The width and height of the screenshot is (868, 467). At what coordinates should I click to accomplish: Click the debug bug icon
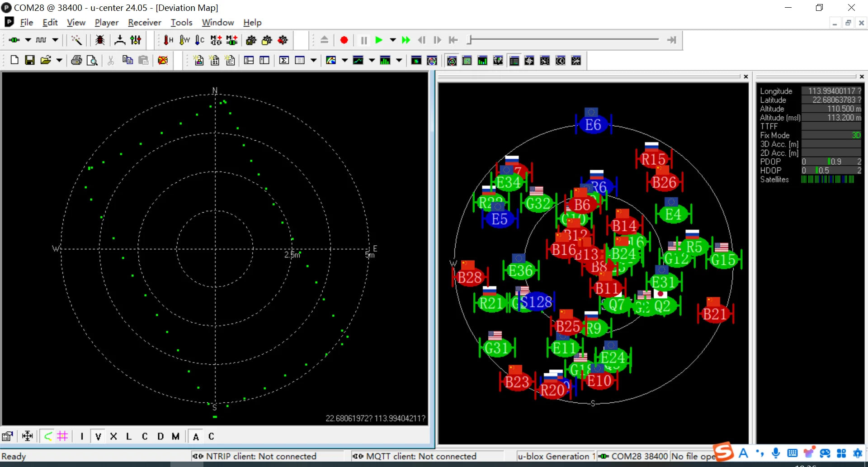pos(100,40)
